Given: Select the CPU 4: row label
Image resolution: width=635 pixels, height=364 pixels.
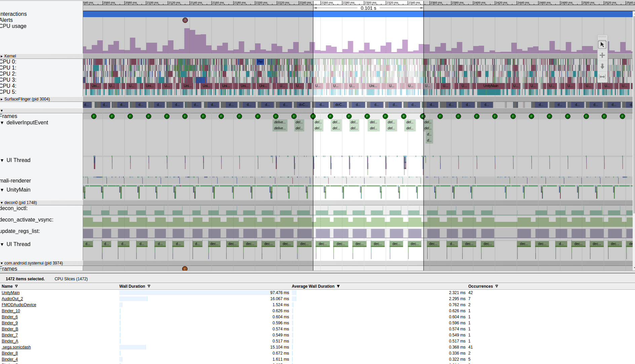Looking at the screenshot, I should pos(8,86).
